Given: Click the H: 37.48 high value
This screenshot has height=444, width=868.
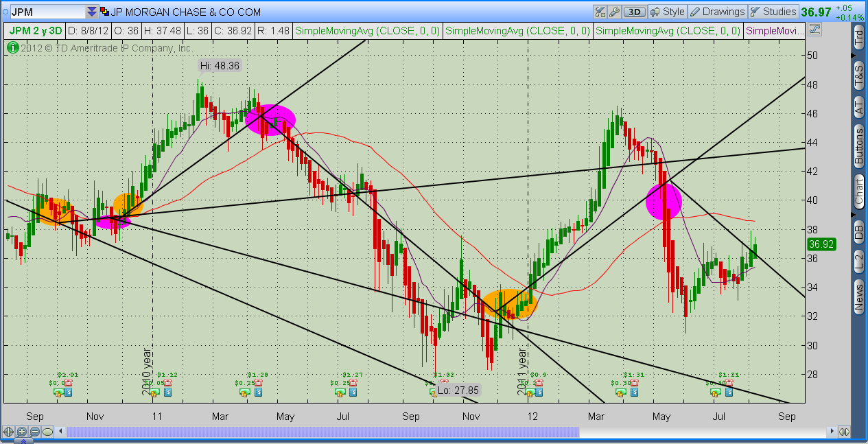Looking at the screenshot, I should pyautogui.click(x=163, y=31).
